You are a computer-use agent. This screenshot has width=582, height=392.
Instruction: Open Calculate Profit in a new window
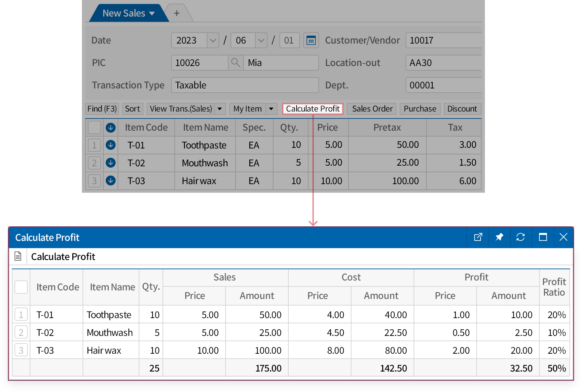478,237
